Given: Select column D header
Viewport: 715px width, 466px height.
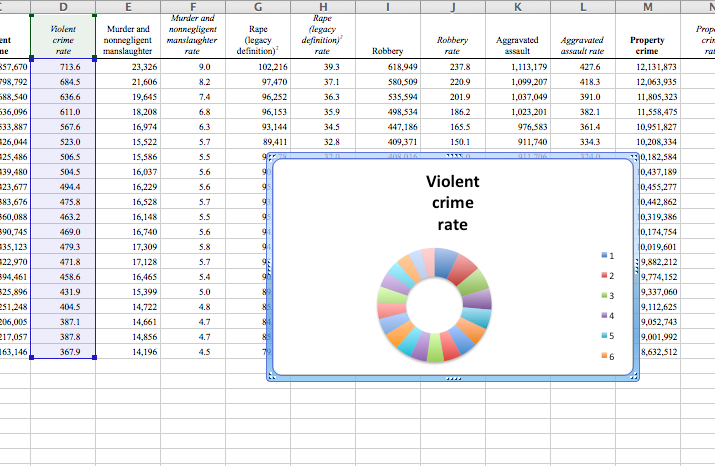Looking at the screenshot, I should tap(63, 7).
